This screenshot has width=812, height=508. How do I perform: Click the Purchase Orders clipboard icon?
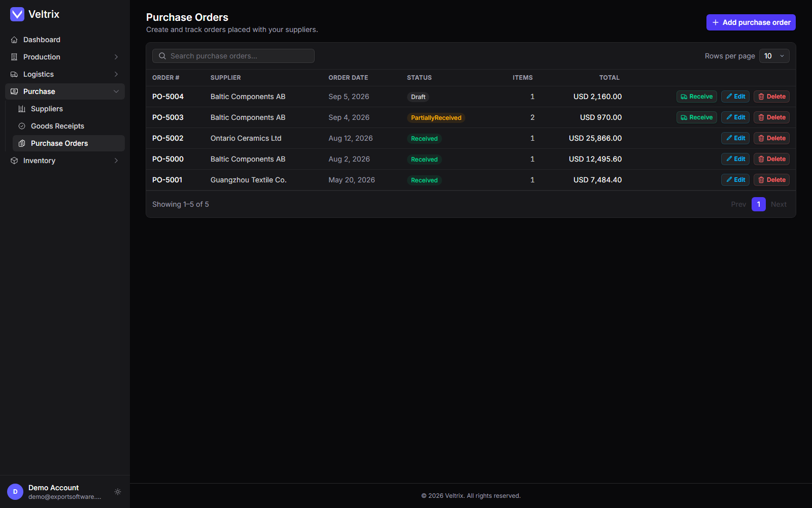point(22,143)
